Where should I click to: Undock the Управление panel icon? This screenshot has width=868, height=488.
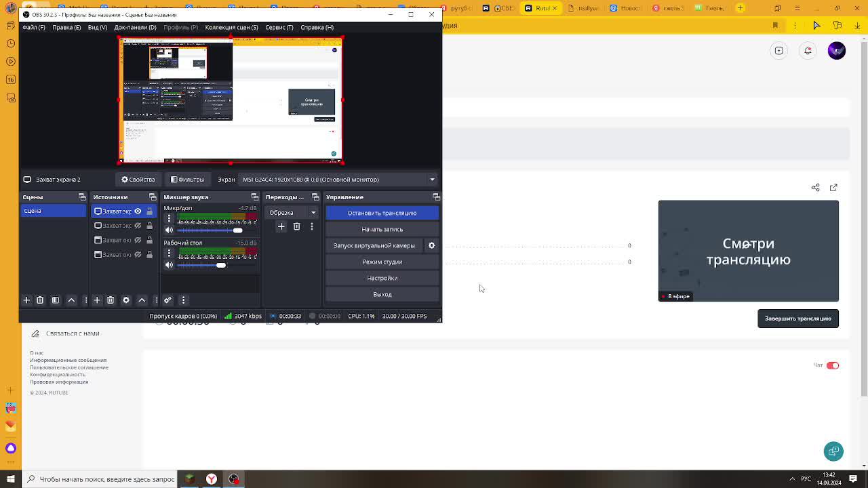pyautogui.click(x=436, y=197)
